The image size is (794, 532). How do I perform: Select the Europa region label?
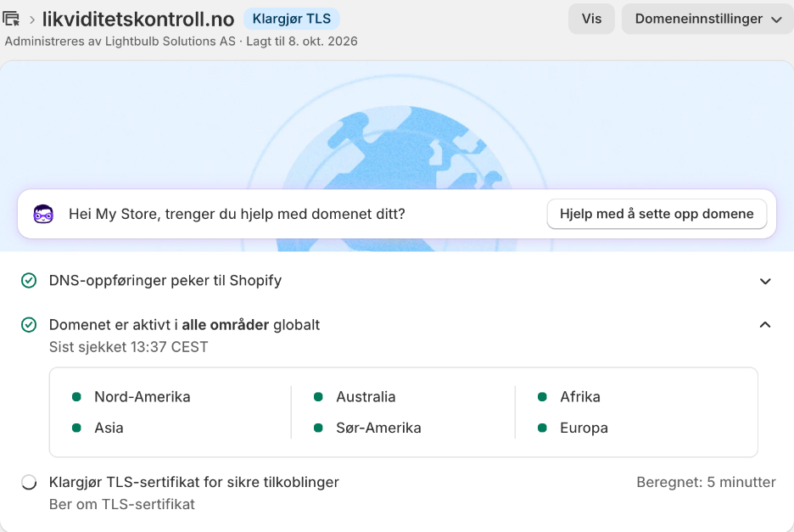click(584, 428)
